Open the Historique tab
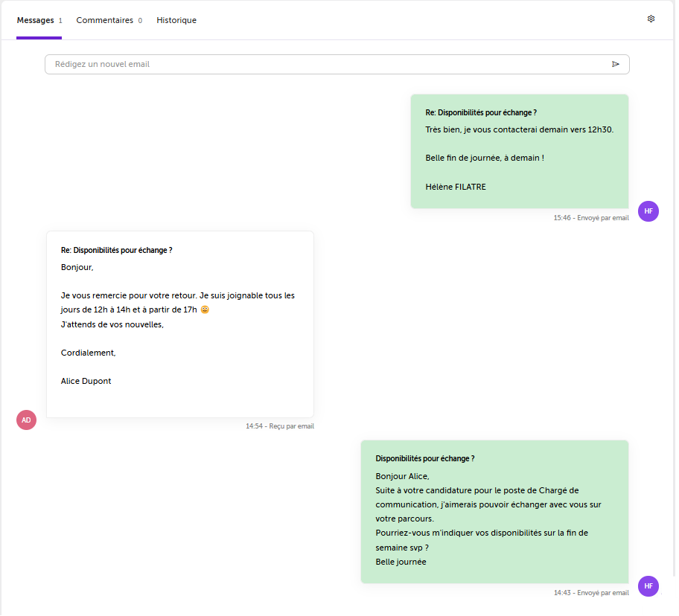679x616 pixels. pos(176,20)
